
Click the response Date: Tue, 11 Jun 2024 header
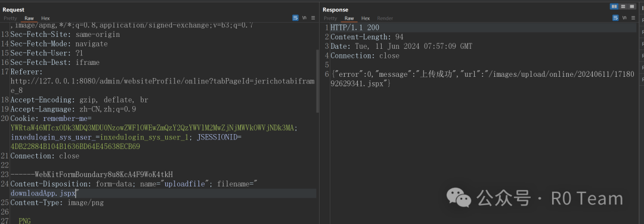coord(401,46)
